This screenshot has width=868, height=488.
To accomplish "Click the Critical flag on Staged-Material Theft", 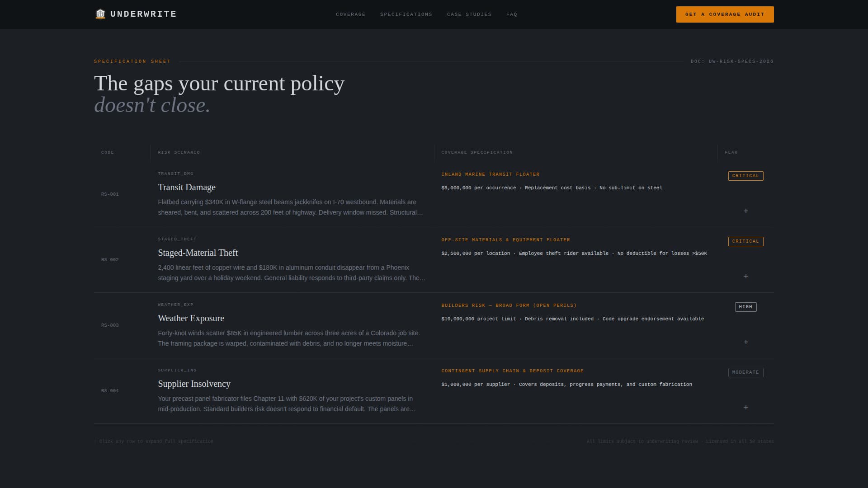I will (745, 241).
